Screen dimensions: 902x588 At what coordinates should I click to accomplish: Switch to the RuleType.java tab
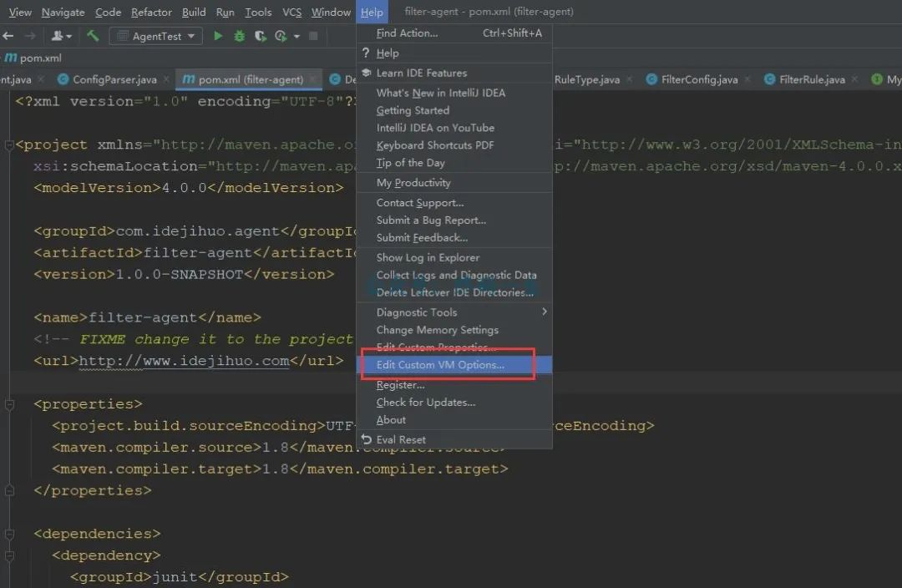587,79
